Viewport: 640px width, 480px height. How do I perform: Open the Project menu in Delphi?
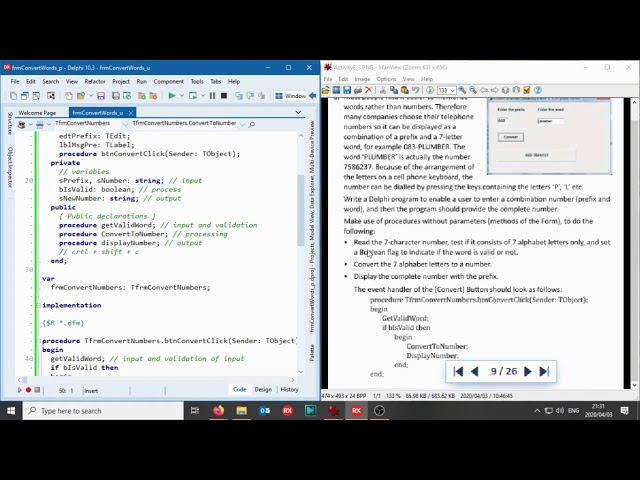pos(121,82)
